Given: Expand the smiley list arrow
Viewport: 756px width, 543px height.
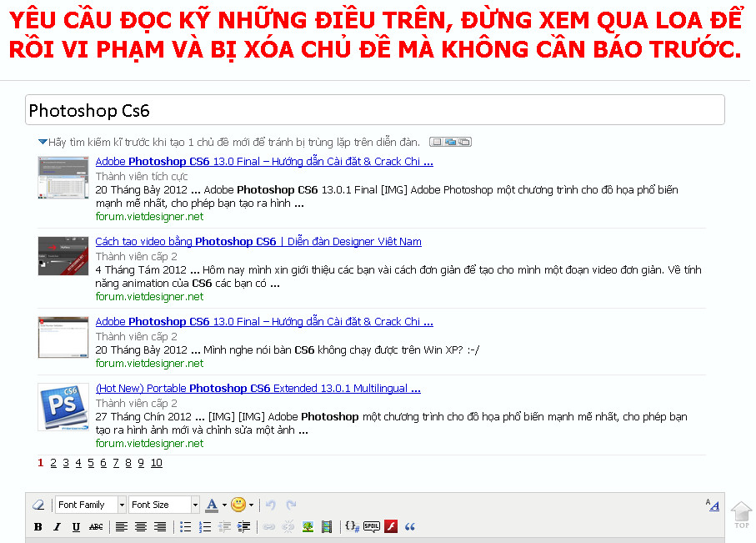Looking at the screenshot, I should 251,505.
